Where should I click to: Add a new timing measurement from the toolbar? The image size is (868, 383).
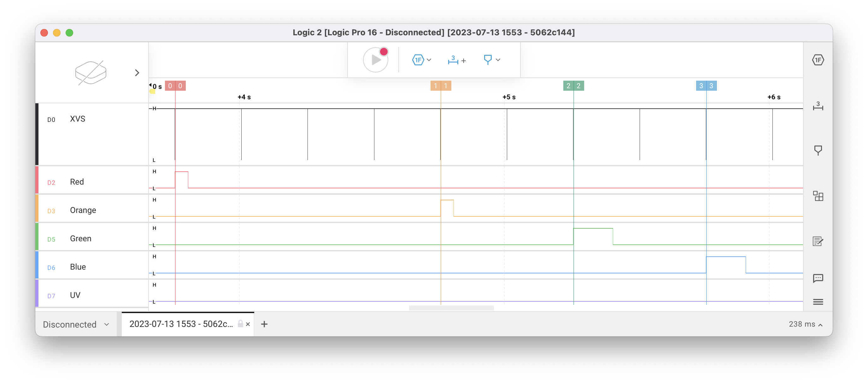457,60
